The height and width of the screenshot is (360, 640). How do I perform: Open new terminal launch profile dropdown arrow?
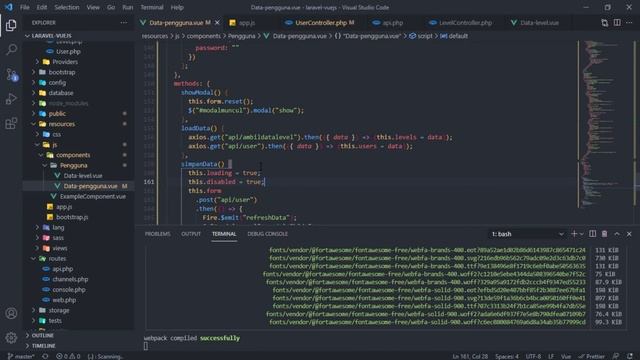(582, 234)
